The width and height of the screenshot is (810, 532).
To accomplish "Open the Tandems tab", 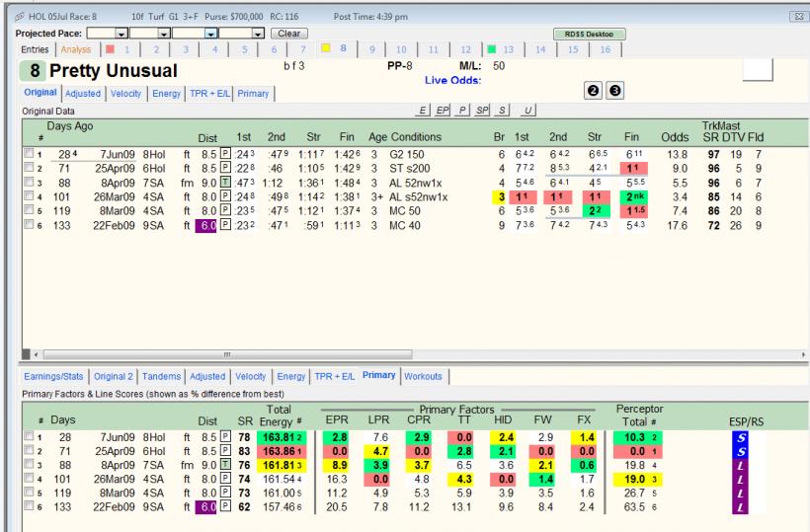I will point(161,377).
